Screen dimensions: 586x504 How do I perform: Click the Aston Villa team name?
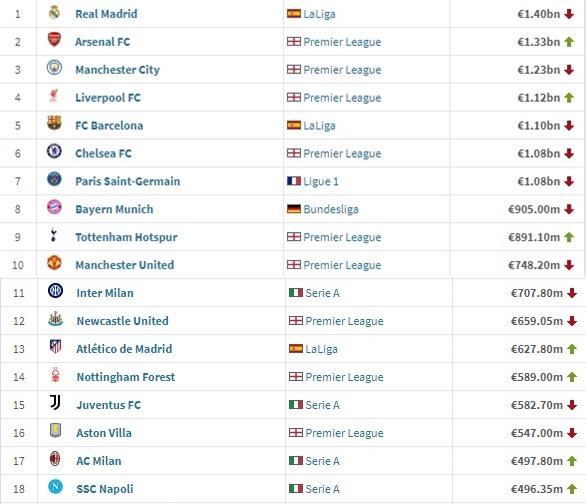pos(104,433)
